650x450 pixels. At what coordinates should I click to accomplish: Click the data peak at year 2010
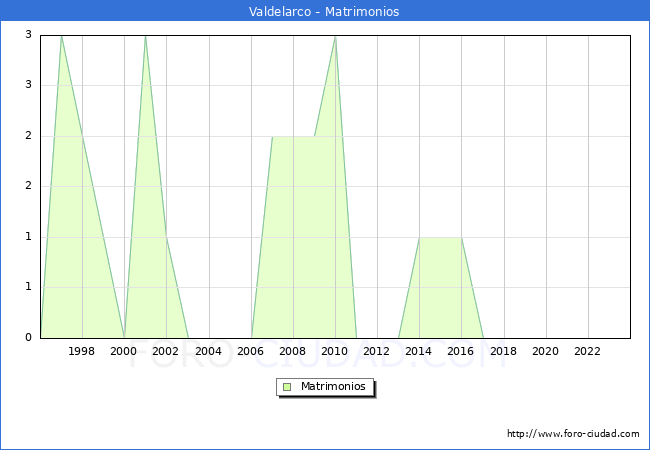(335, 36)
